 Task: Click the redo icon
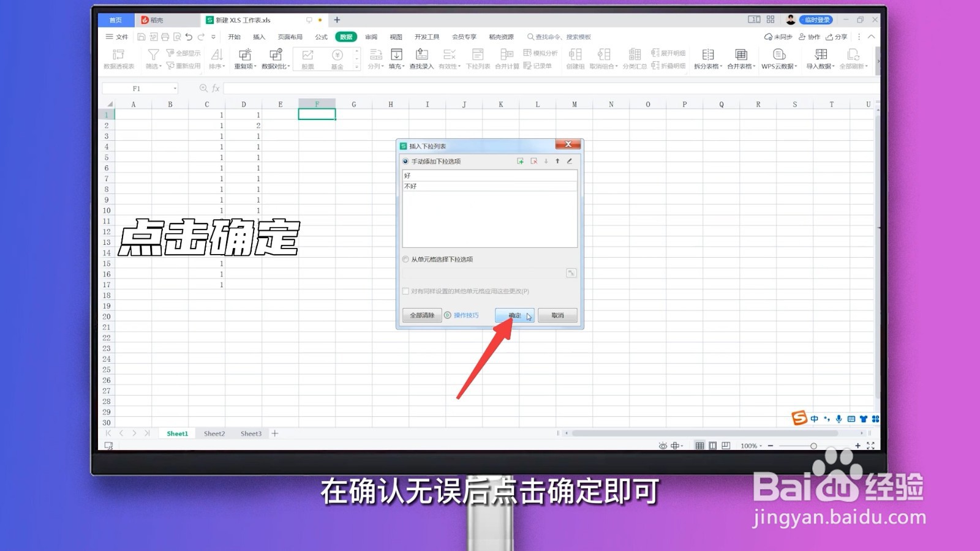click(201, 37)
